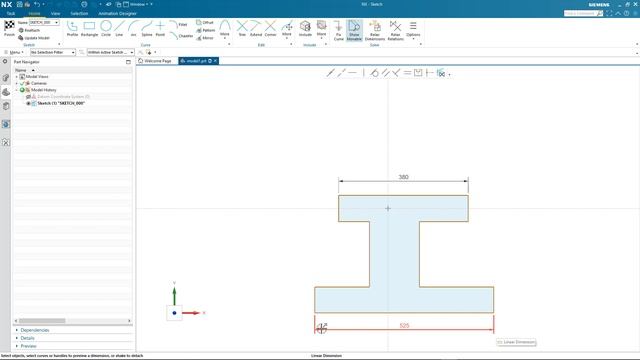Select the Point tool
Screen dimensions: 640x360
(160, 29)
